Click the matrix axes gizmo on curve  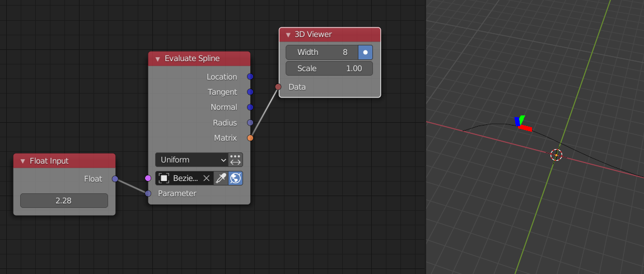(x=522, y=124)
